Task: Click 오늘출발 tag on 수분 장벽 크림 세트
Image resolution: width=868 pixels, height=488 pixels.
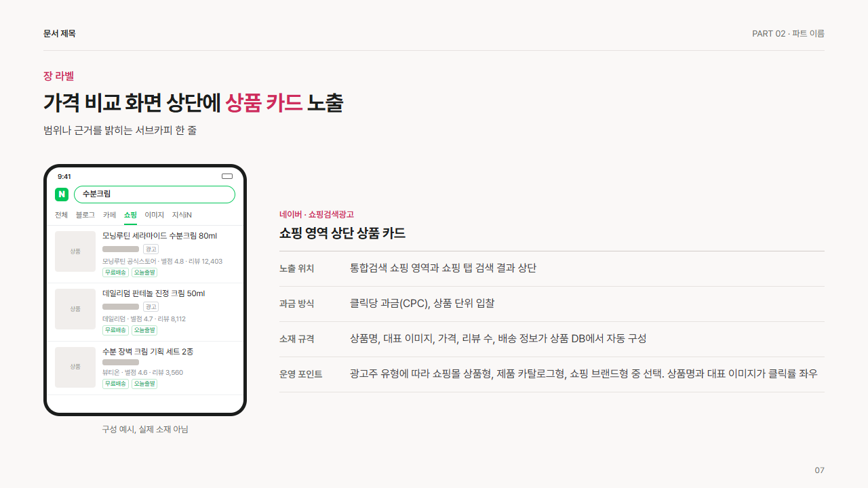Action: 144,384
